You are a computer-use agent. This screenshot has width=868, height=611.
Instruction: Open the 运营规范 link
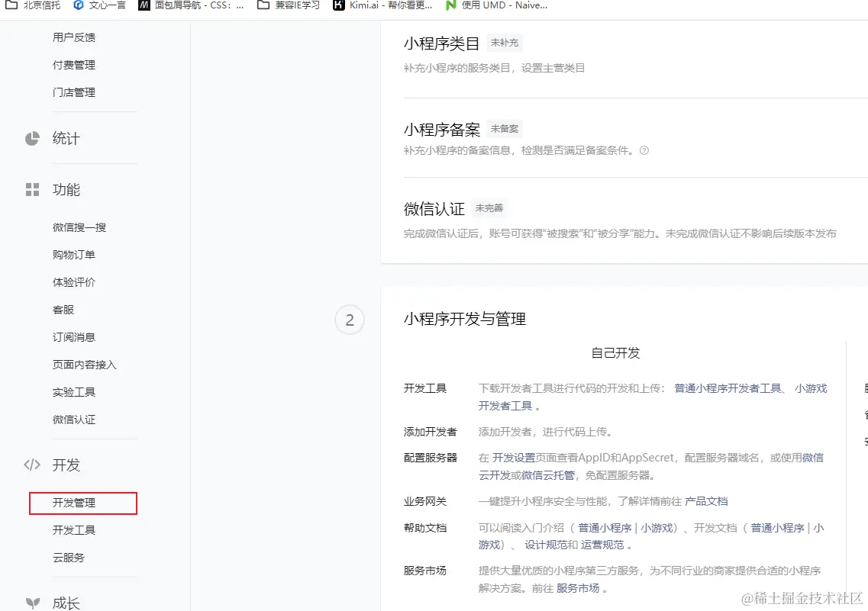click(x=602, y=545)
